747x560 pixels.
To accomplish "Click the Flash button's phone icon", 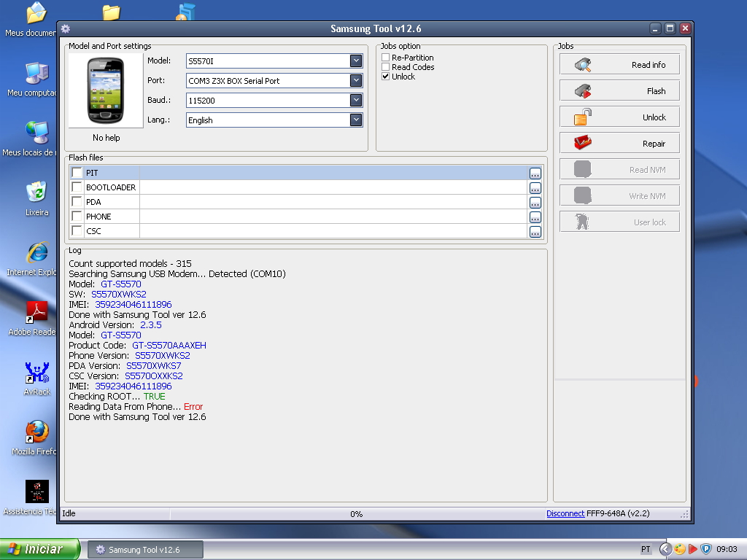I will click(x=583, y=91).
